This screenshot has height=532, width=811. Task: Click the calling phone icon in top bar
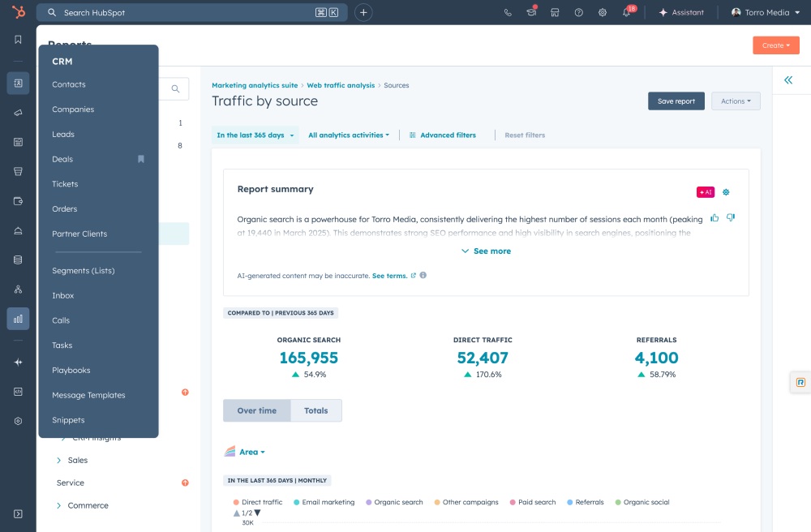(508, 12)
